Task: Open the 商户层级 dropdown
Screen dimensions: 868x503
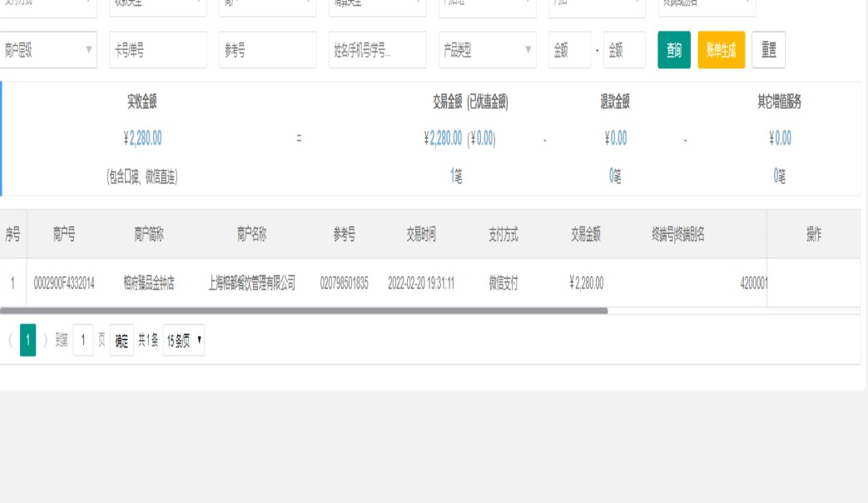Action: [x=48, y=51]
